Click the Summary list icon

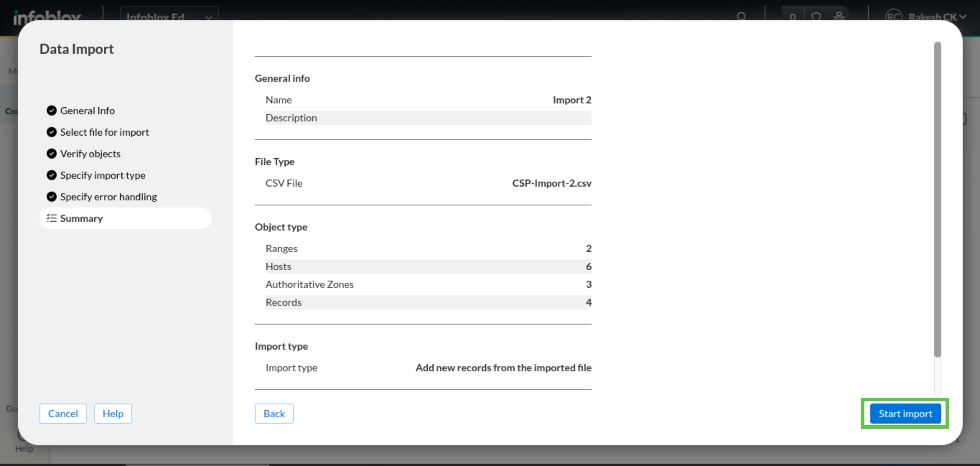click(51, 218)
